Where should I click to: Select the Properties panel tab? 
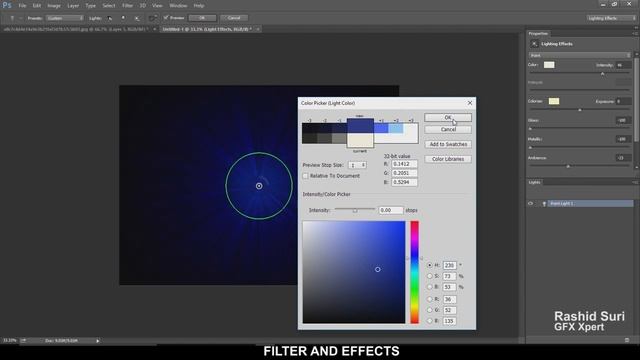[538, 33]
